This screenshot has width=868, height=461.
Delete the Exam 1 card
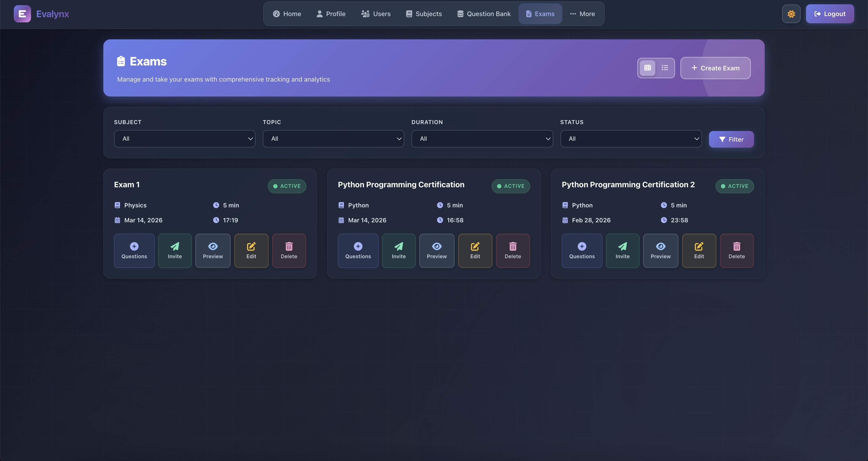click(x=289, y=250)
